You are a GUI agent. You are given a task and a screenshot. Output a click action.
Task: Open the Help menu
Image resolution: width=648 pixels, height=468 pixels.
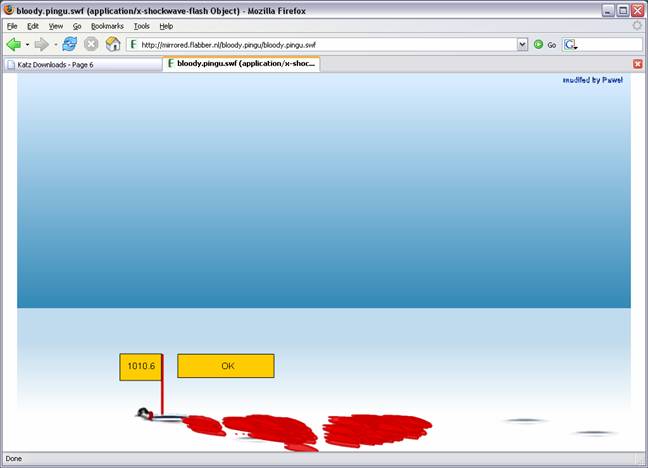pos(166,26)
